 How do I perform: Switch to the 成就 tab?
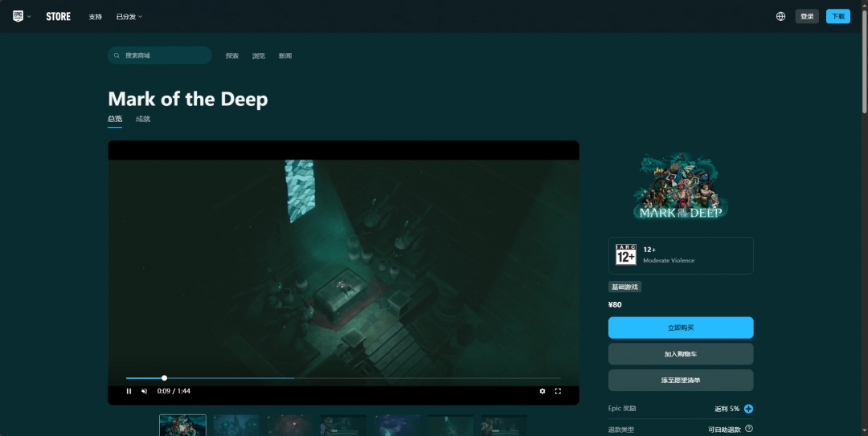(143, 119)
